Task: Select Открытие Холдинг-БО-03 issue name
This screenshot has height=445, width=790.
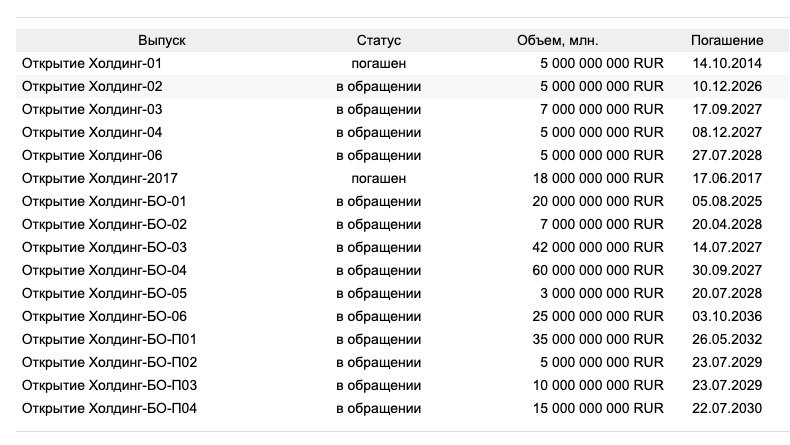Action: (x=104, y=247)
